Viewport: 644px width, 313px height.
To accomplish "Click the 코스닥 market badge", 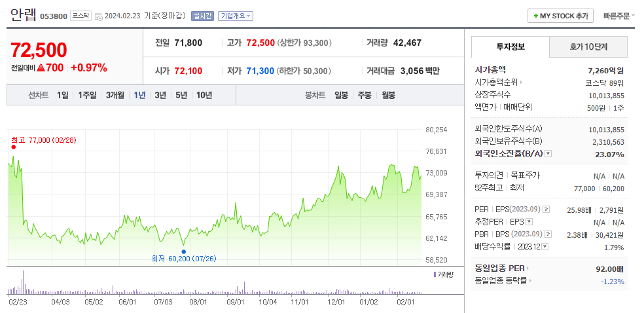I will (81, 16).
